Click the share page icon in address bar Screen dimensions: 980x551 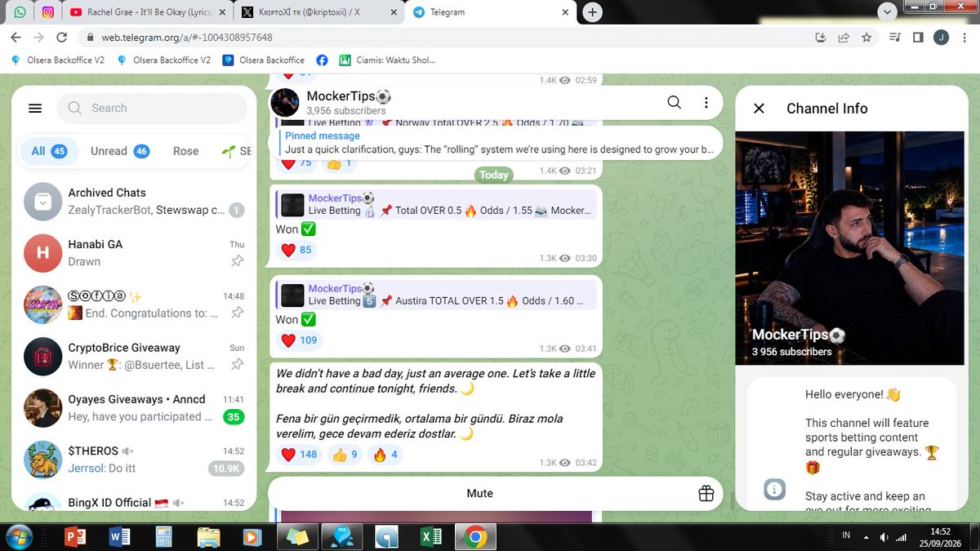pyautogui.click(x=844, y=38)
